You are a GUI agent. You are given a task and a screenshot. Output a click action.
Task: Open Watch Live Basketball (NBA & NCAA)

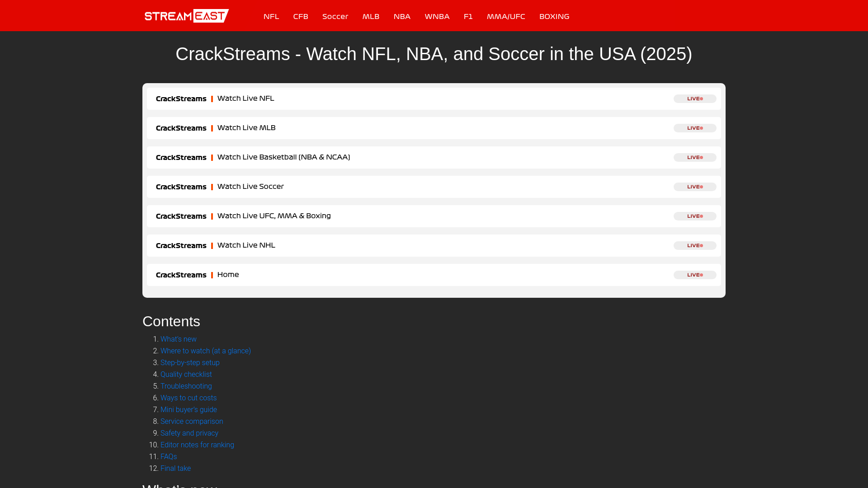pos(434,157)
